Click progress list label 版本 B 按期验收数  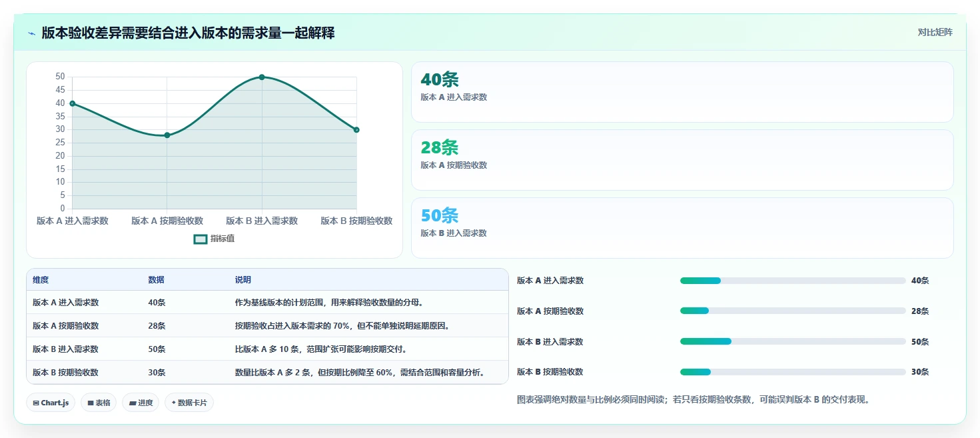click(550, 372)
